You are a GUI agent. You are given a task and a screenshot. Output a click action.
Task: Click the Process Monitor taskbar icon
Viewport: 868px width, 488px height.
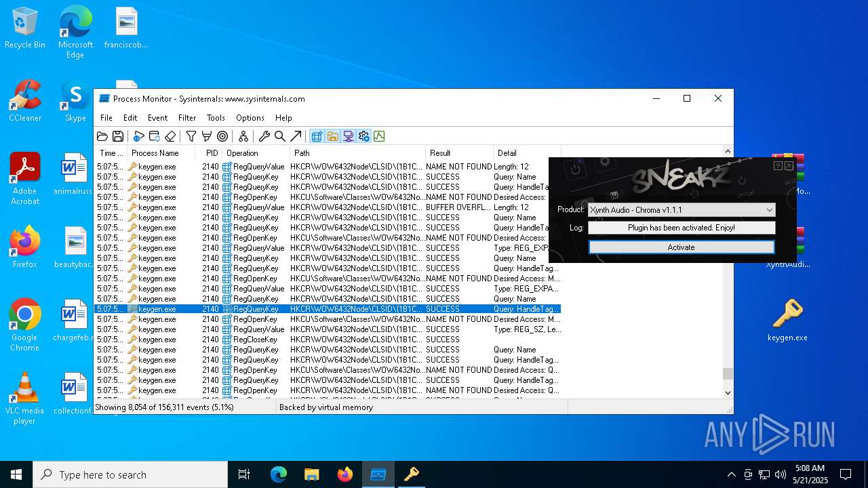pyautogui.click(x=378, y=474)
